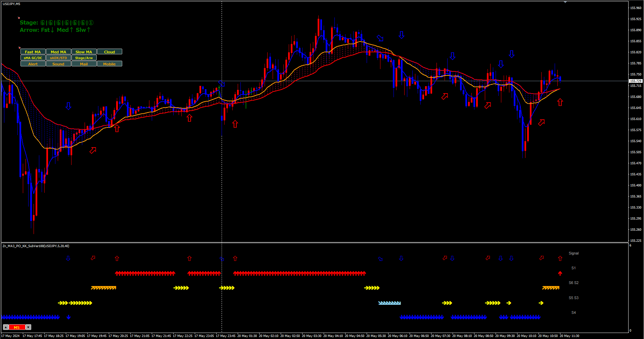Click the red M5 timeframe button
This screenshot has width=644, height=339.
tap(17, 327)
